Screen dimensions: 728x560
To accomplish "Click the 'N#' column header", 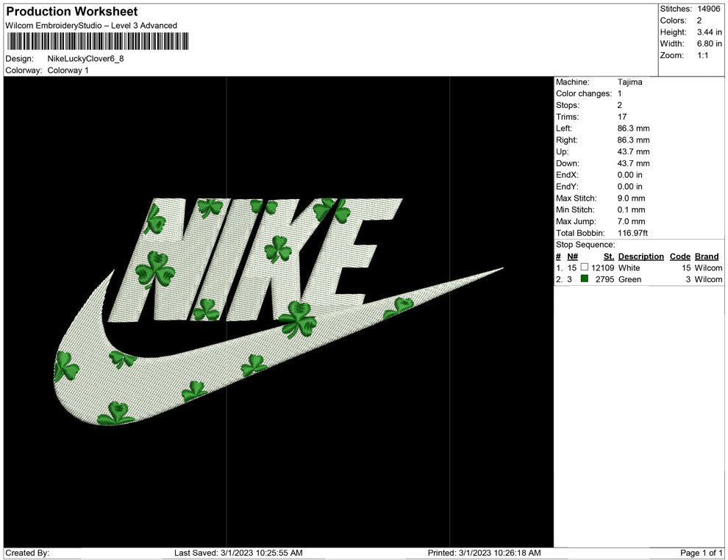I will coord(572,256).
